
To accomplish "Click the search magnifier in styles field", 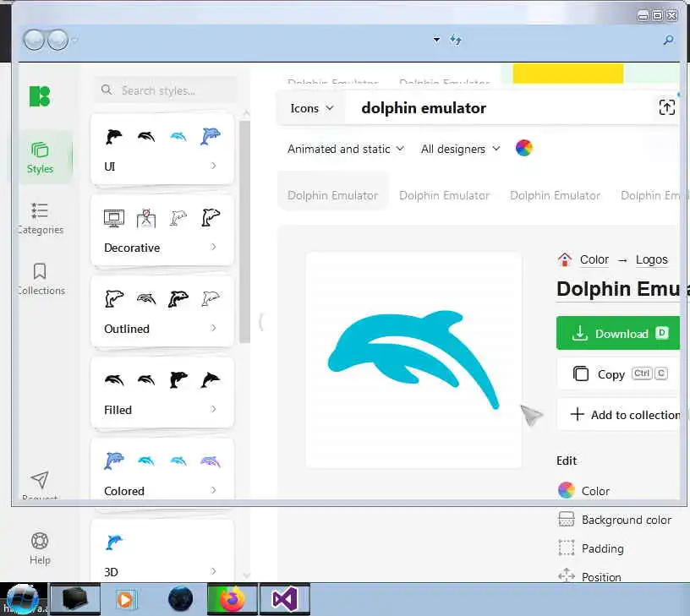I will coord(107,90).
